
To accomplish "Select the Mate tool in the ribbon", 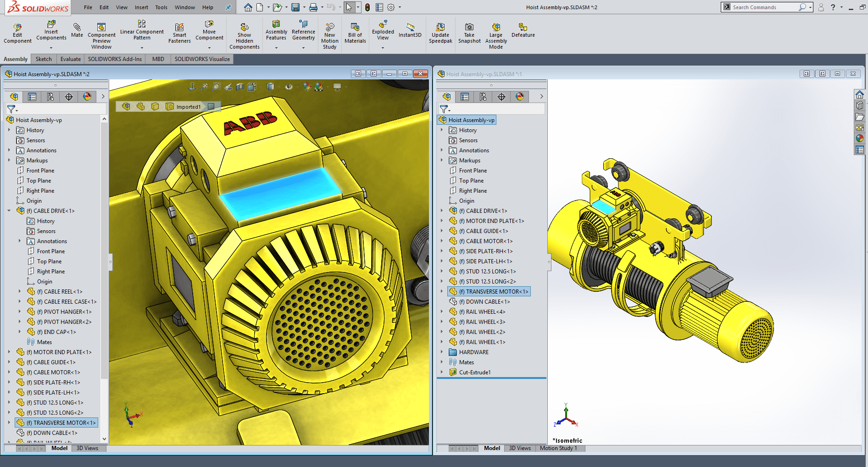I will click(77, 30).
